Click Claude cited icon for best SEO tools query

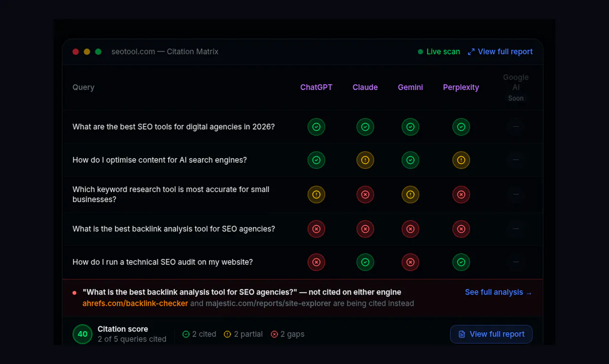pos(365,127)
